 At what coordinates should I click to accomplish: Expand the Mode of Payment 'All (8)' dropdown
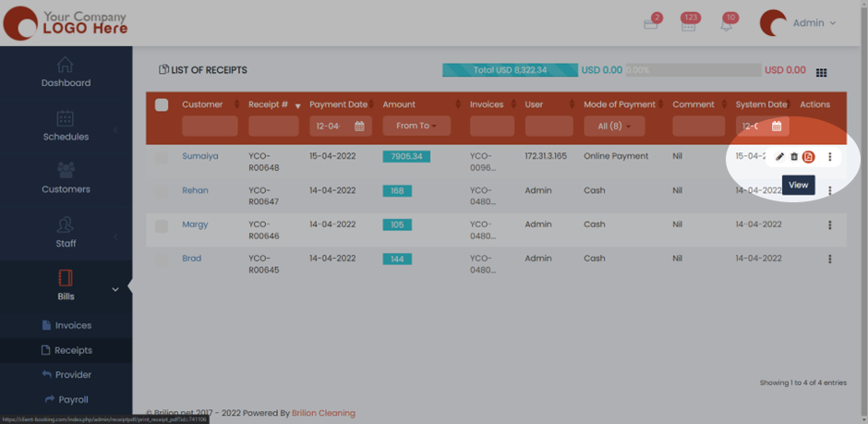[614, 126]
